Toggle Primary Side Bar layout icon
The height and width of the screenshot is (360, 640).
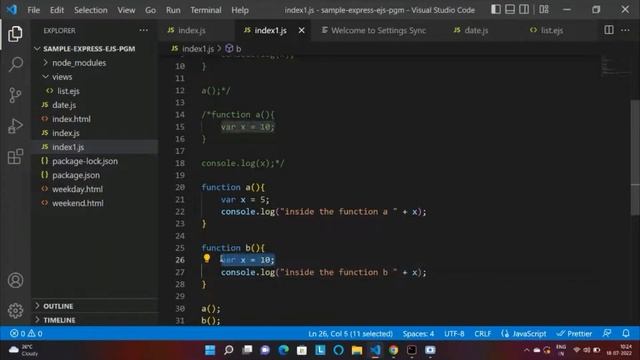496,9
